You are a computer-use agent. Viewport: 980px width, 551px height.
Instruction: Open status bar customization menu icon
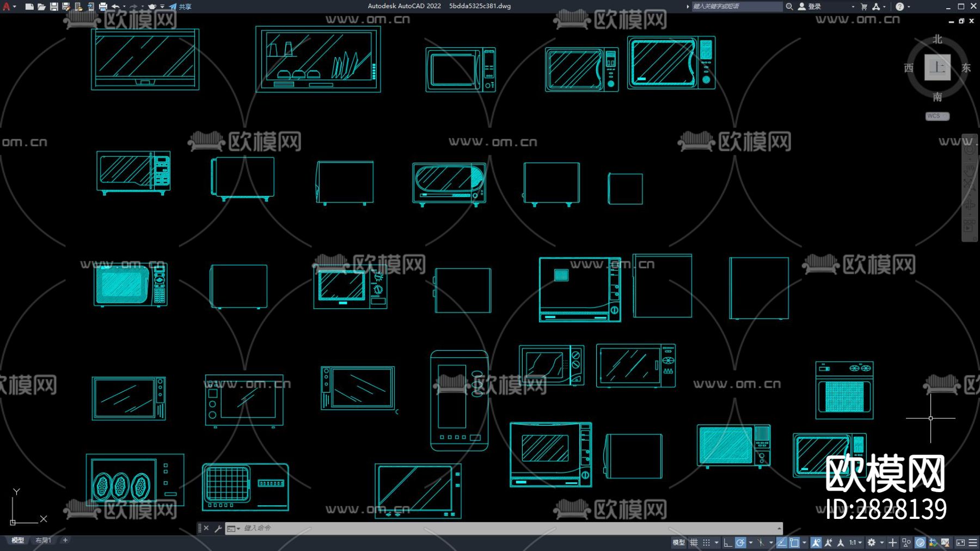(973, 543)
